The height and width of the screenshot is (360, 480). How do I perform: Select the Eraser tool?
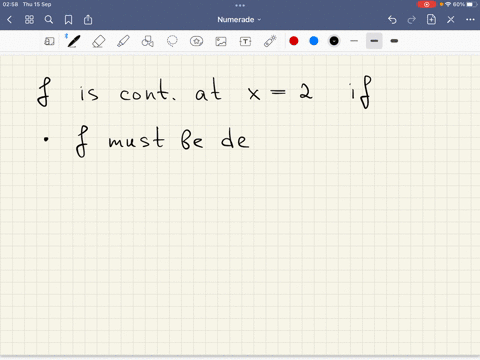[x=98, y=41]
